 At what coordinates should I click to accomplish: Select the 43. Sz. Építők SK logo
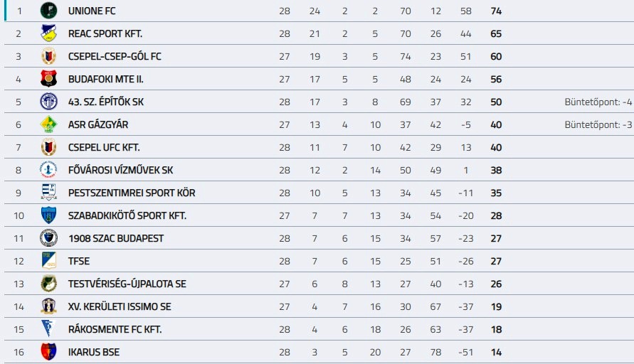tap(48, 102)
